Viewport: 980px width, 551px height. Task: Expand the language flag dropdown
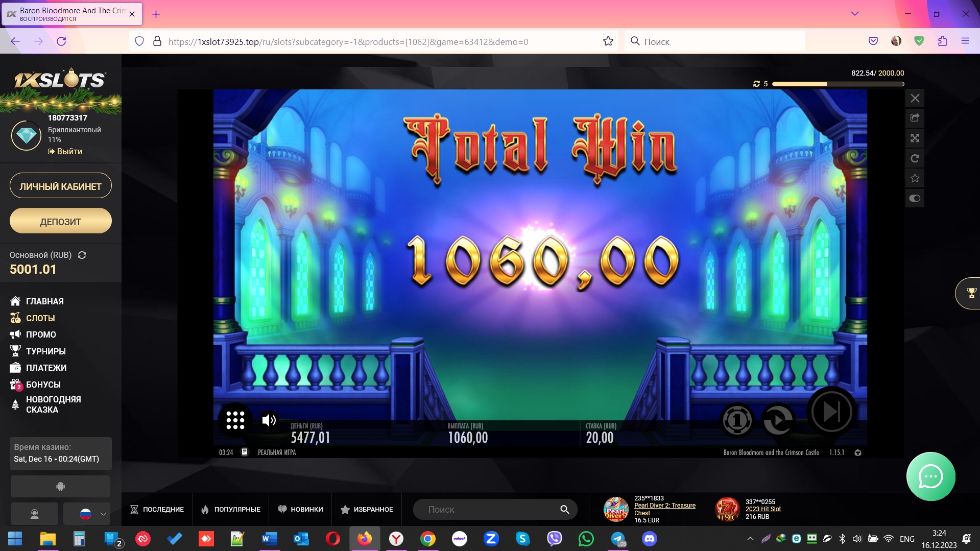[87, 514]
